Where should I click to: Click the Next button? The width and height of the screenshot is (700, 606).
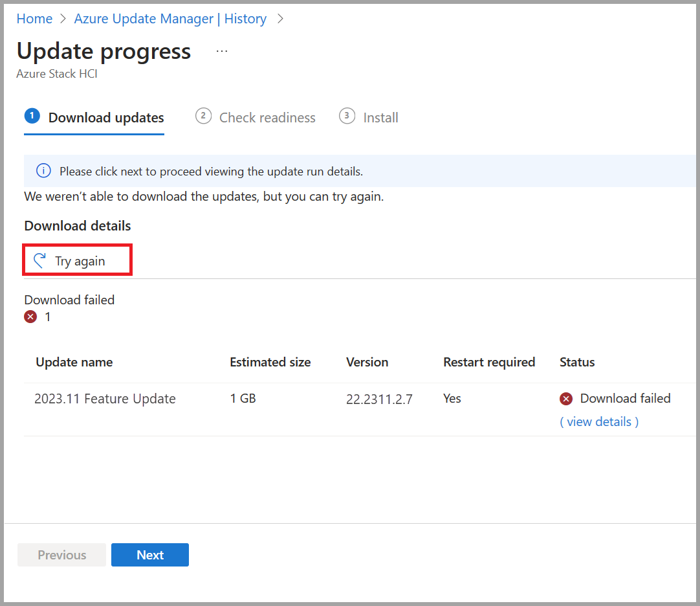[150, 555]
